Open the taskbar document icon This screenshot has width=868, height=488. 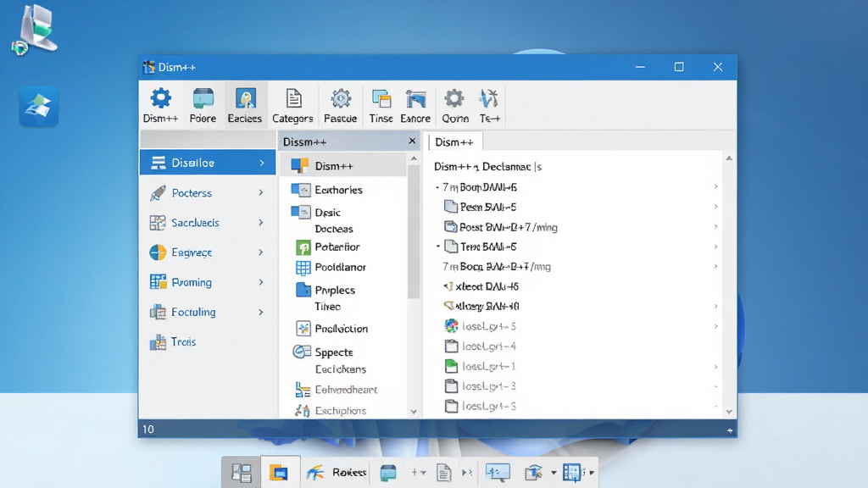(443, 473)
